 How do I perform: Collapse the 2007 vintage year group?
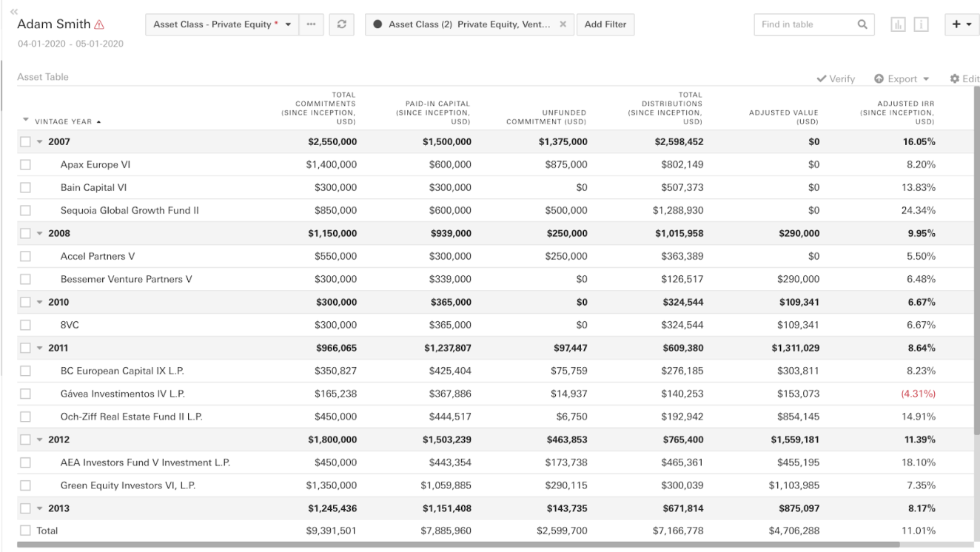(x=39, y=142)
